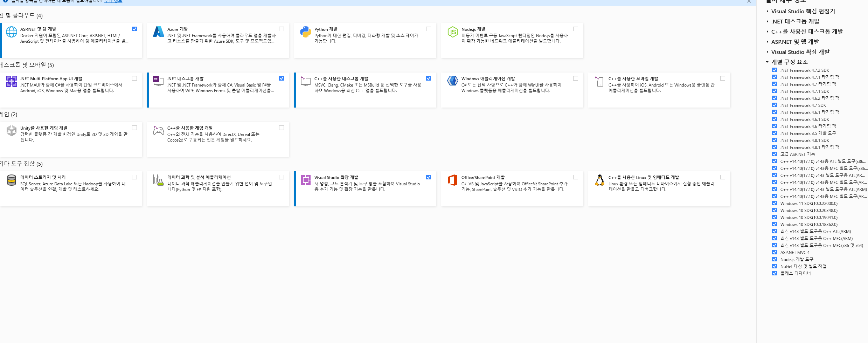Click the Azure 개발 workload icon

click(158, 32)
